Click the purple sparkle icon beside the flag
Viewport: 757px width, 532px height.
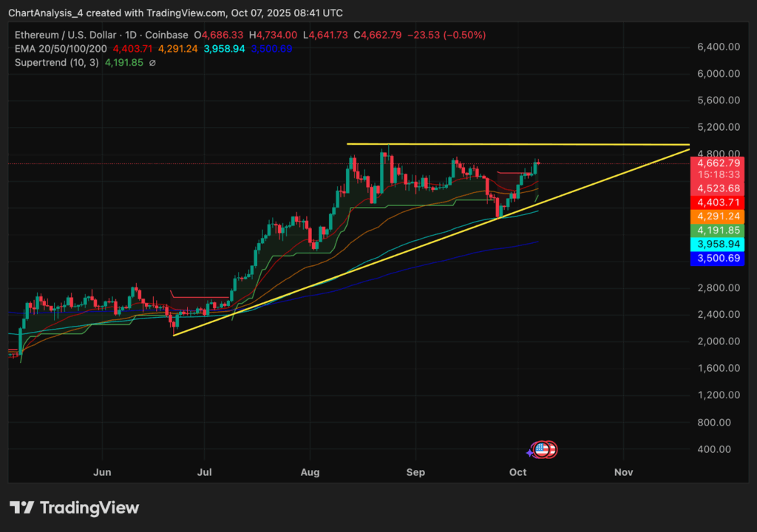tap(531, 451)
